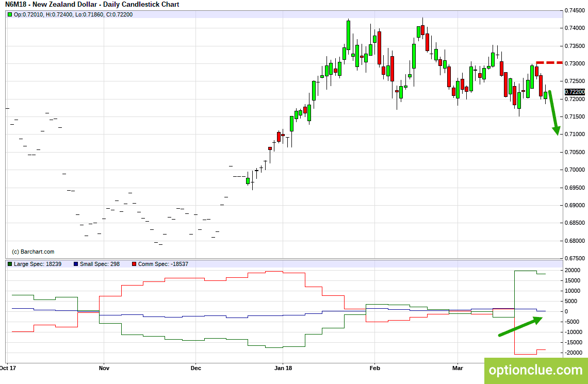Click the Large Spec green legend swatch
Viewport: 588px width, 384px height.
coord(10,264)
